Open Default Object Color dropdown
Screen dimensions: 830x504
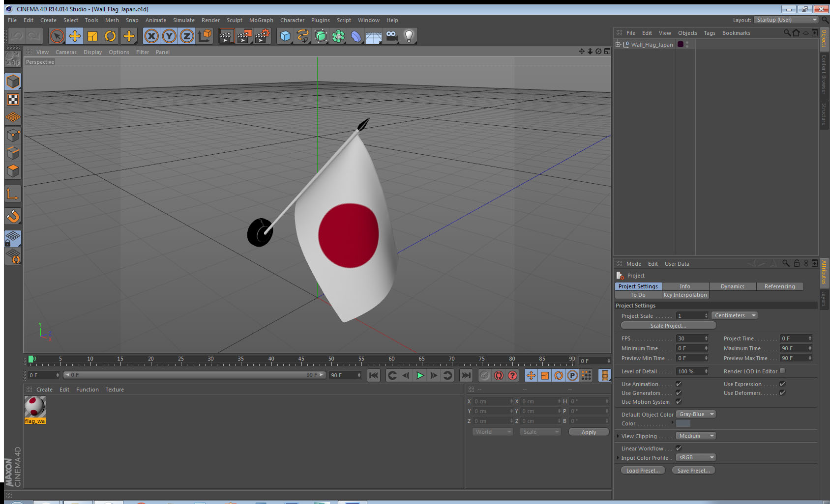696,414
